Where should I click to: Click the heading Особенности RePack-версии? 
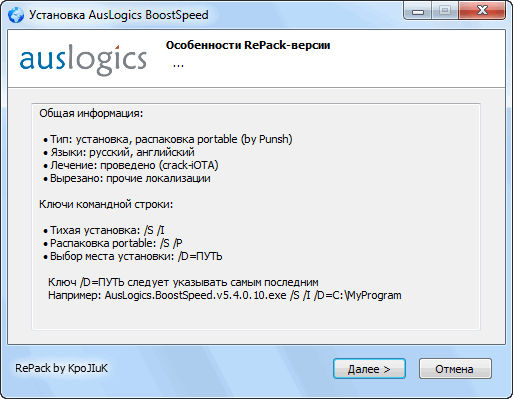[248, 45]
